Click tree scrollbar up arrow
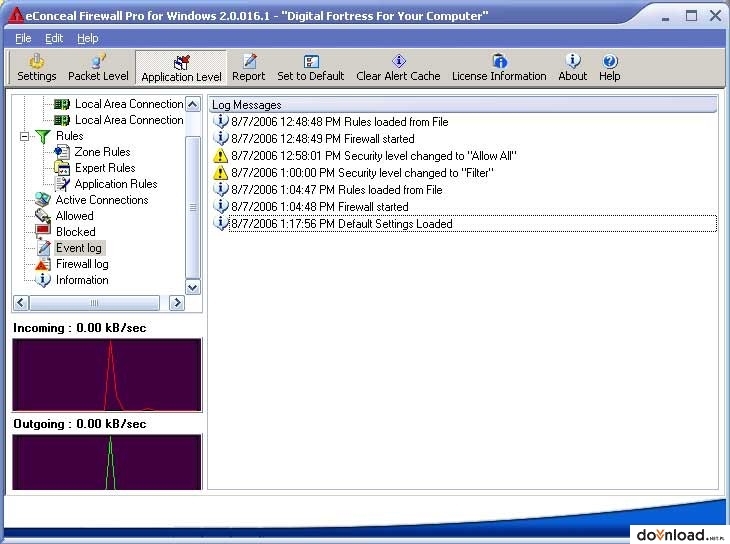 click(x=193, y=104)
